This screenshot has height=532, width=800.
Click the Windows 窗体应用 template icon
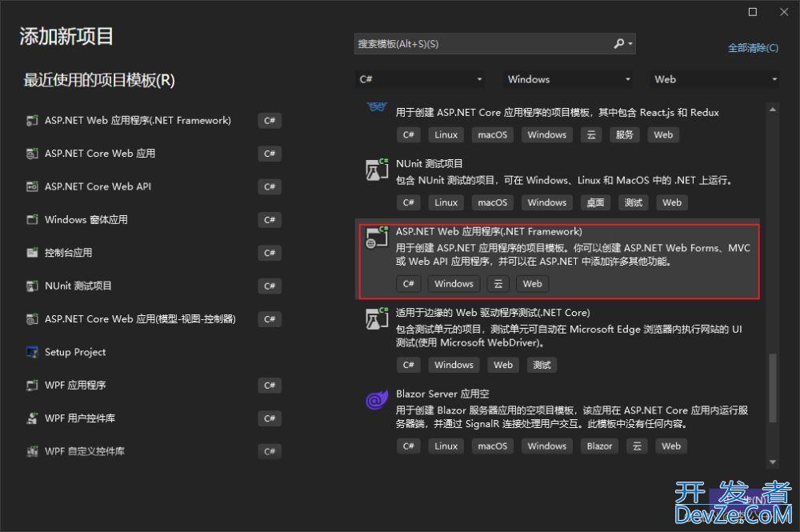tap(32, 220)
